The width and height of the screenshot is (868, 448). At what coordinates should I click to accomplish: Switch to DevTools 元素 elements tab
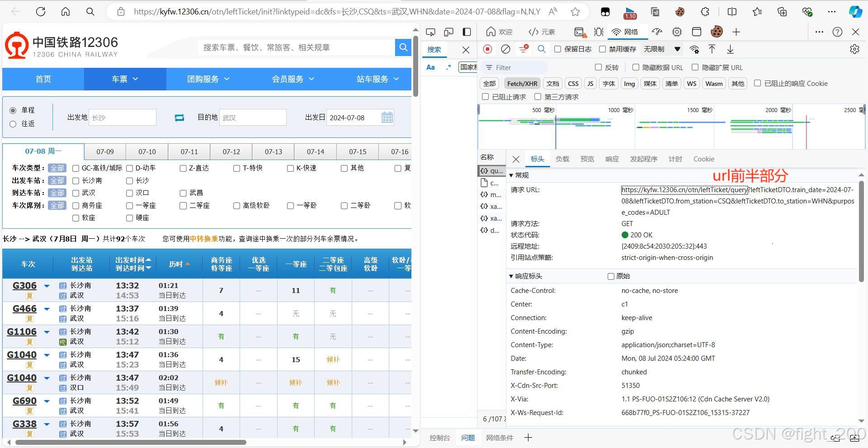542,32
